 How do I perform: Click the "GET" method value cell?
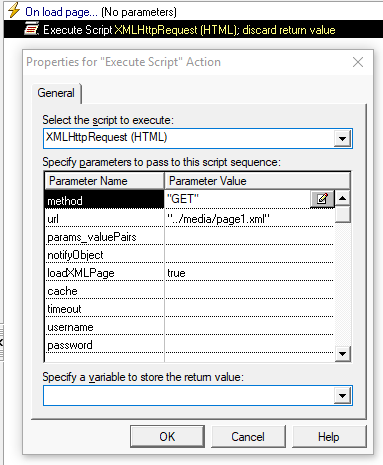(x=238, y=199)
